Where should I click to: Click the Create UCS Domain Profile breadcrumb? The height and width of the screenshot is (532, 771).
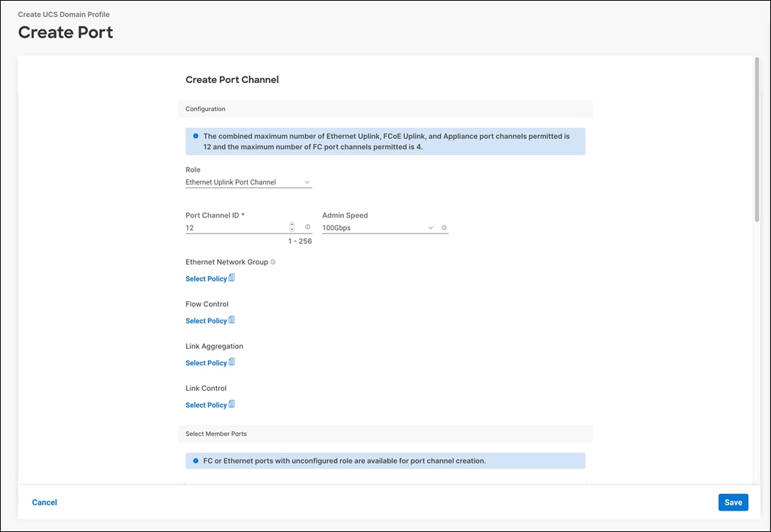(65, 14)
